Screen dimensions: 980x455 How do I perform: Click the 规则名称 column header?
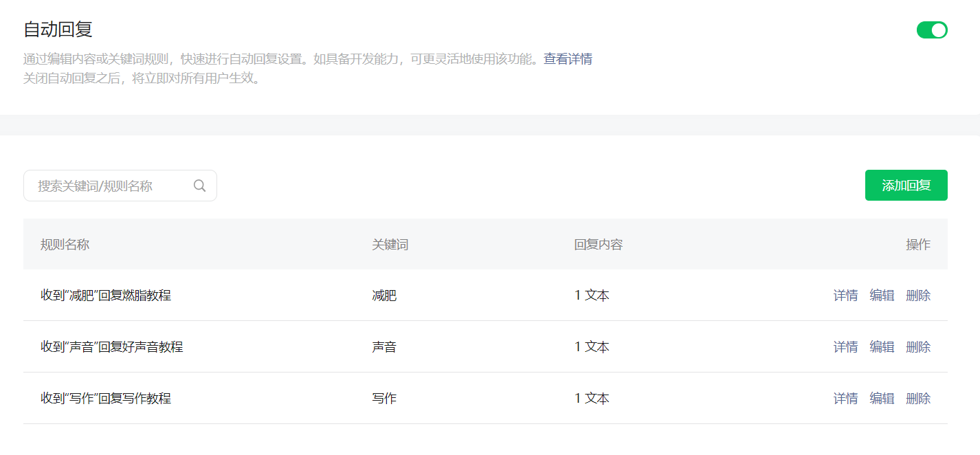(65, 245)
